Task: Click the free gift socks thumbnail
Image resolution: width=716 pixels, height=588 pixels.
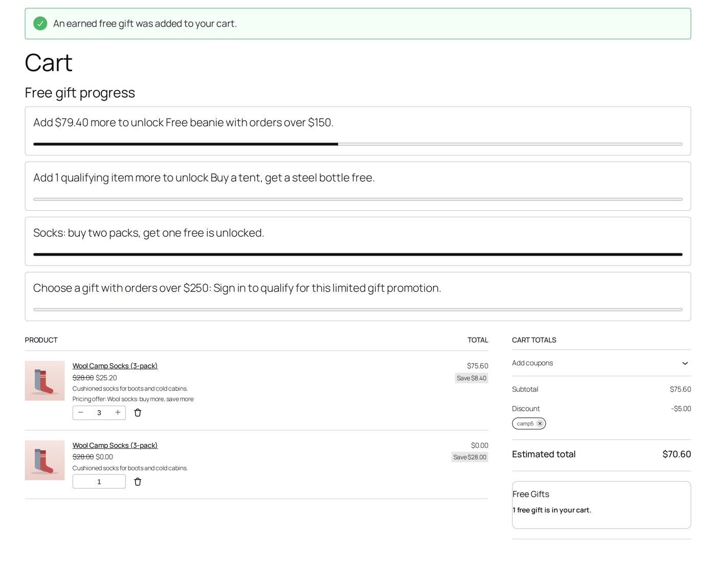Action: pyautogui.click(x=44, y=460)
